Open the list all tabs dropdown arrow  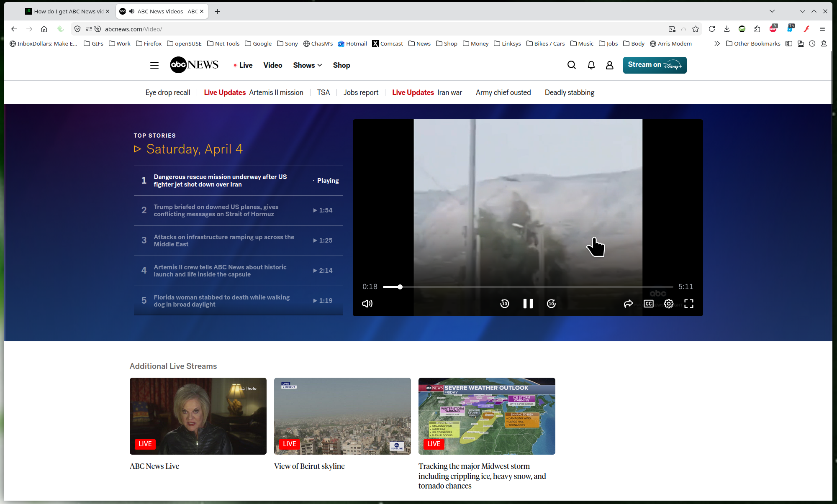pyautogui.click(x=772, y=11)
